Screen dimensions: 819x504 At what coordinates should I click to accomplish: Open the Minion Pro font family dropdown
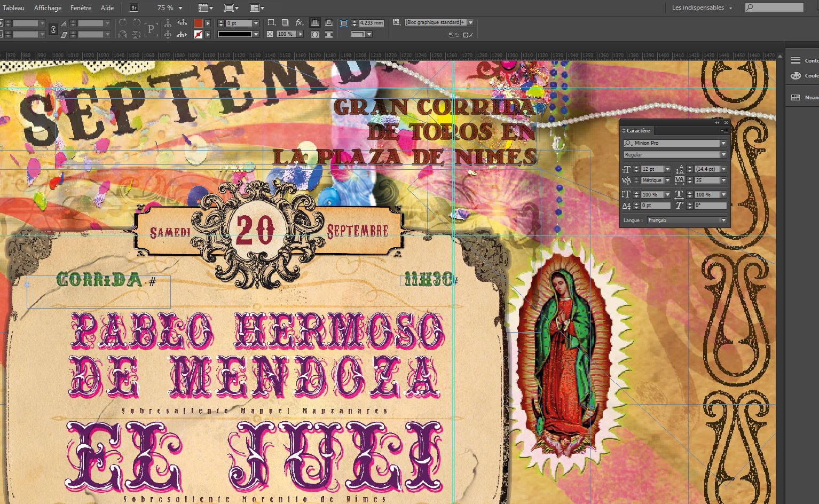(723, 143)
